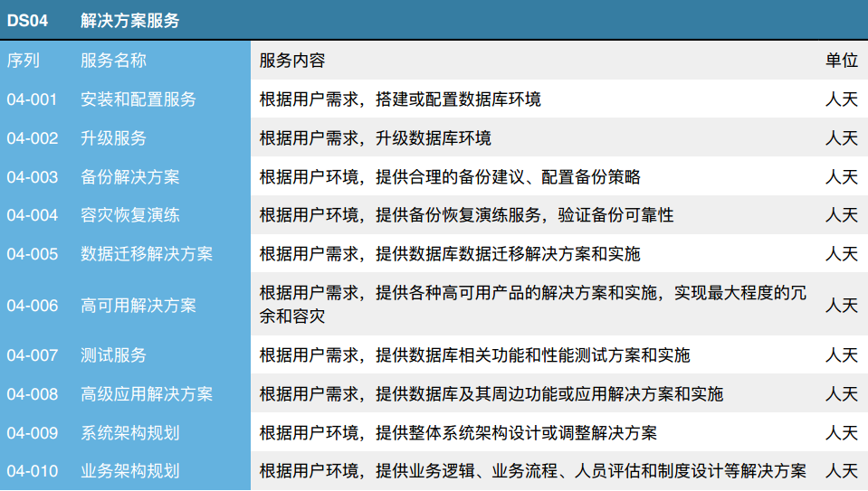Viewport: 868px width, 491px height.
Task: Select serial number 04-009
Action: point(32,433)
